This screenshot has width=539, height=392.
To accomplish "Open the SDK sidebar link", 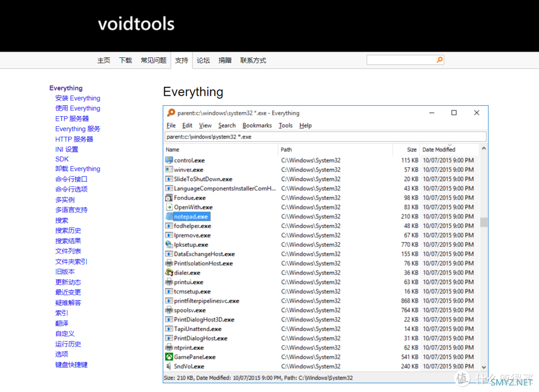I will click(x=62, y=159).
